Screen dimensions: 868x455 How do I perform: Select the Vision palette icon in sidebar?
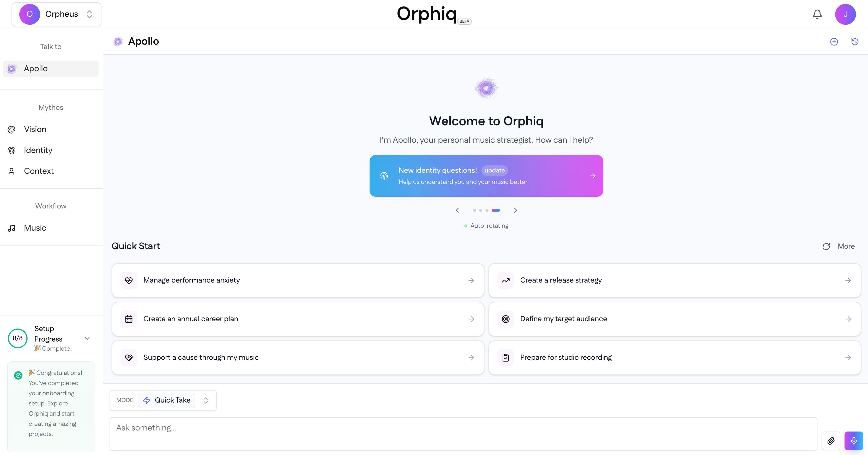pyautogui.click(x=11, y=129)
